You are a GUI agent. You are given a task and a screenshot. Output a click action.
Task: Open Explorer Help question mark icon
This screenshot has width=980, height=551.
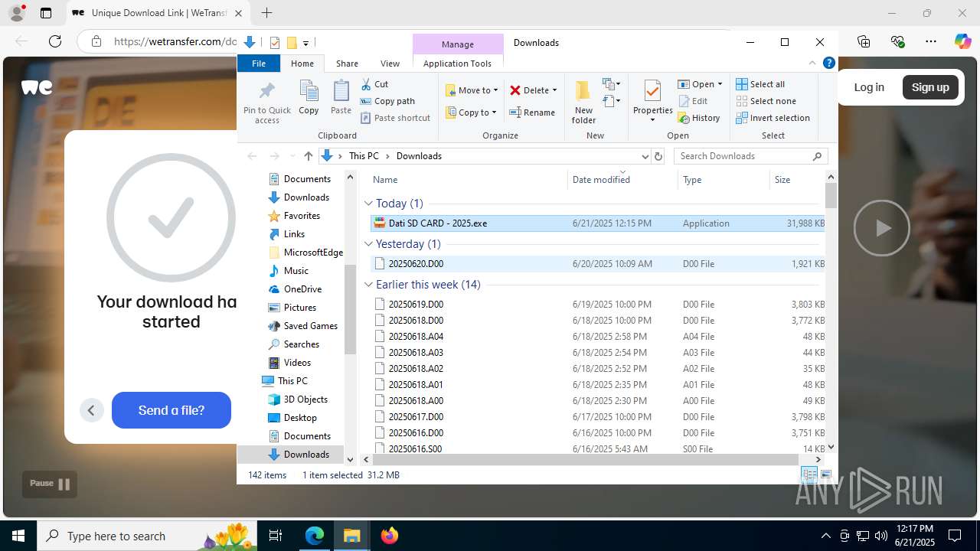point(828,64)
